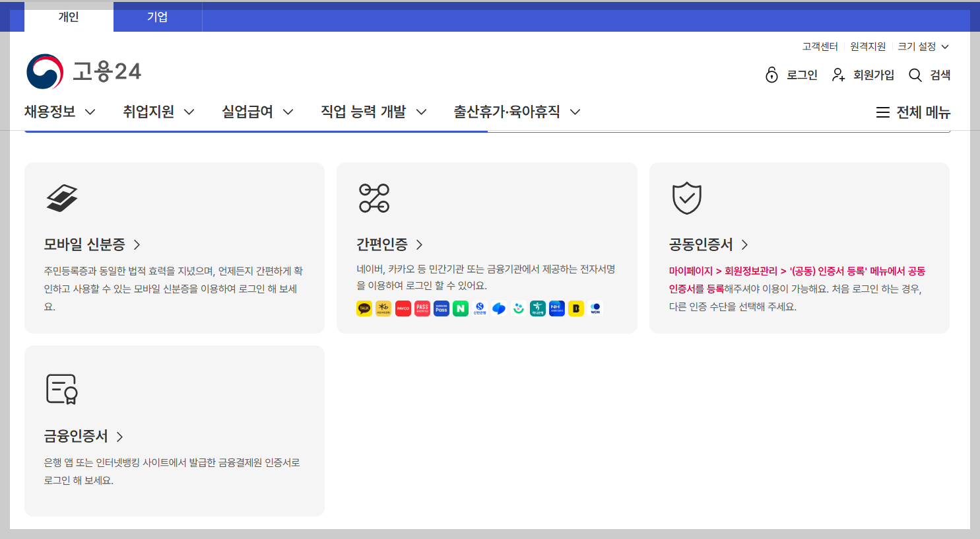Screen dimensions: 980x539
Task: Select the 우리WON authentication icon
Action: coord(595,308)
